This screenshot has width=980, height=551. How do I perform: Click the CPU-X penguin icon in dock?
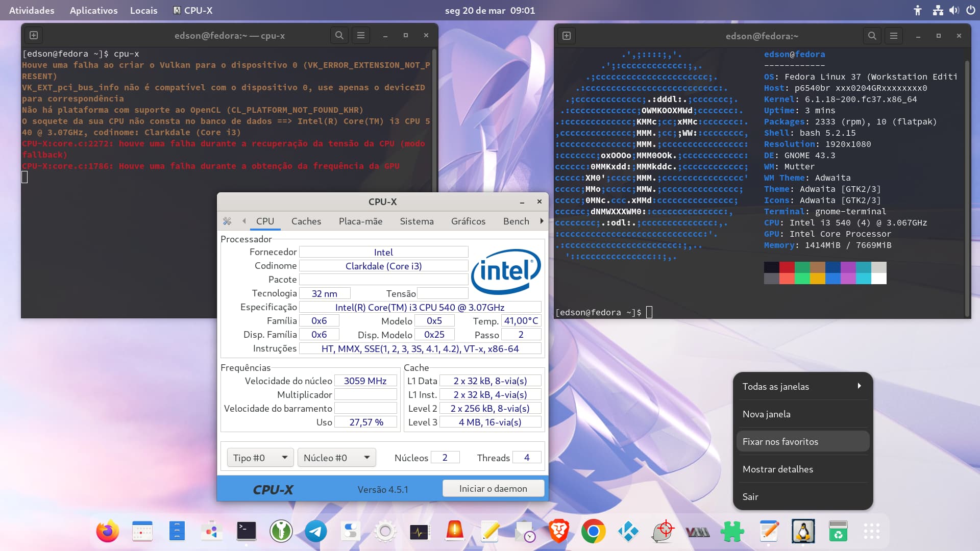(x=803, y=532)
